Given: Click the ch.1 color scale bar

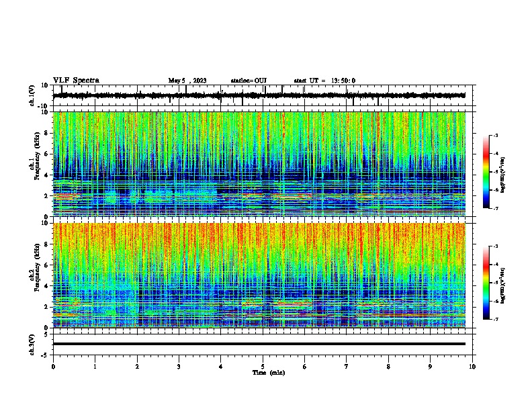Looking at the screenshot, I should (486, 172).
